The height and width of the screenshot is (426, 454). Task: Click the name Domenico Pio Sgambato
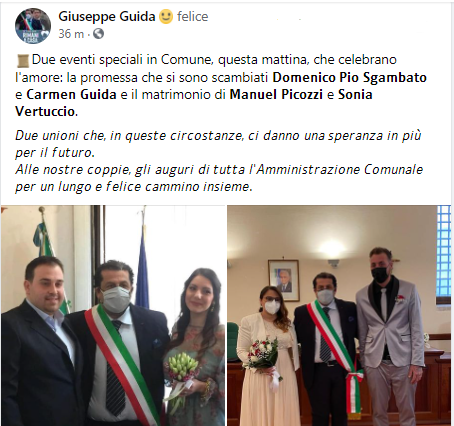coord(350,77)
